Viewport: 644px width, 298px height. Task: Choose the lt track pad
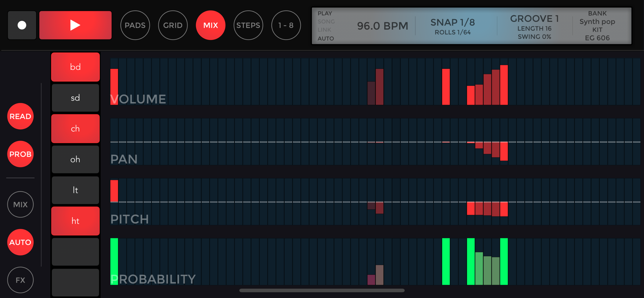tap(75, 190)
